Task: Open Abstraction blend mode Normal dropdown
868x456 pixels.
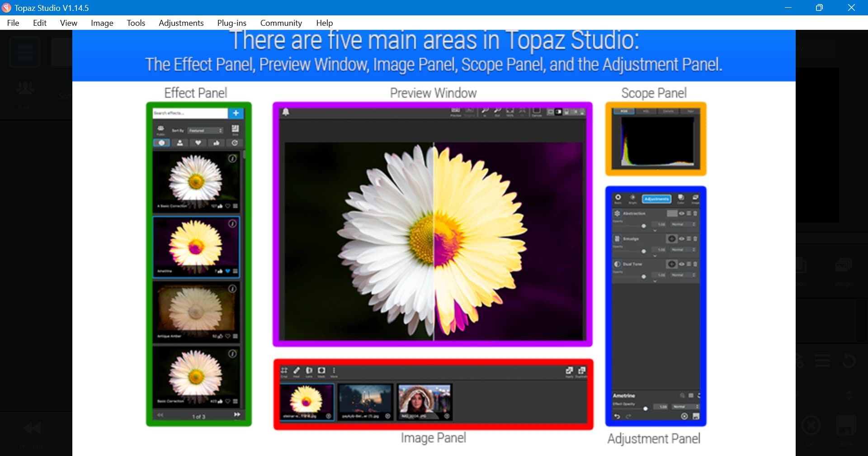Action: (x=683, y=224)
